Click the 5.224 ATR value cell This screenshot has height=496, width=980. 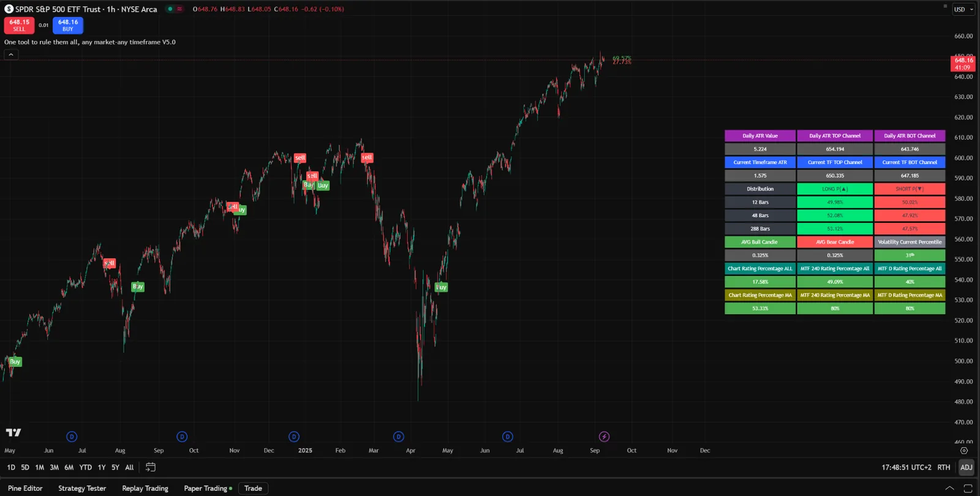(760, 149)
